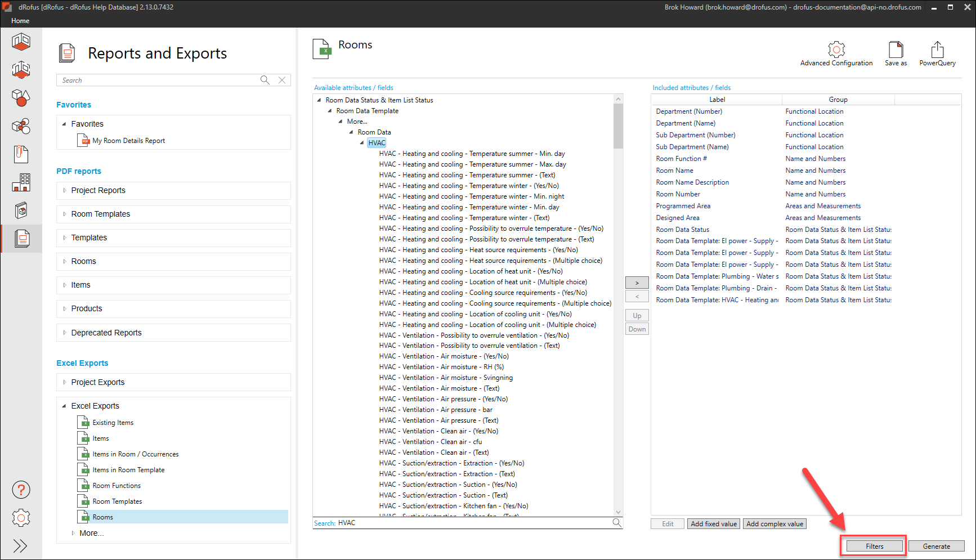Viewport: 976px width, 560px height.
Task: Collapse the Excel Exports tree
Action: (64, 406)
